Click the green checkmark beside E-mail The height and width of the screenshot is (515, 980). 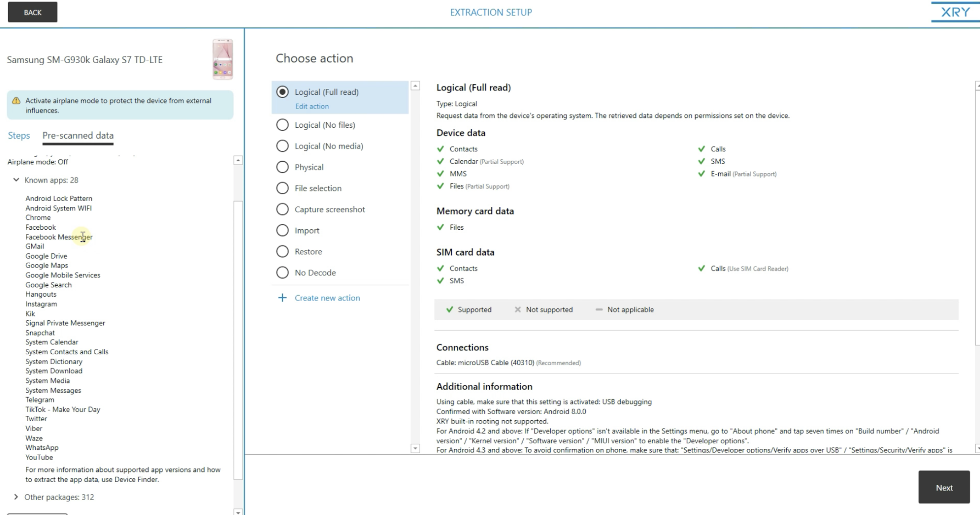(702, 174)
